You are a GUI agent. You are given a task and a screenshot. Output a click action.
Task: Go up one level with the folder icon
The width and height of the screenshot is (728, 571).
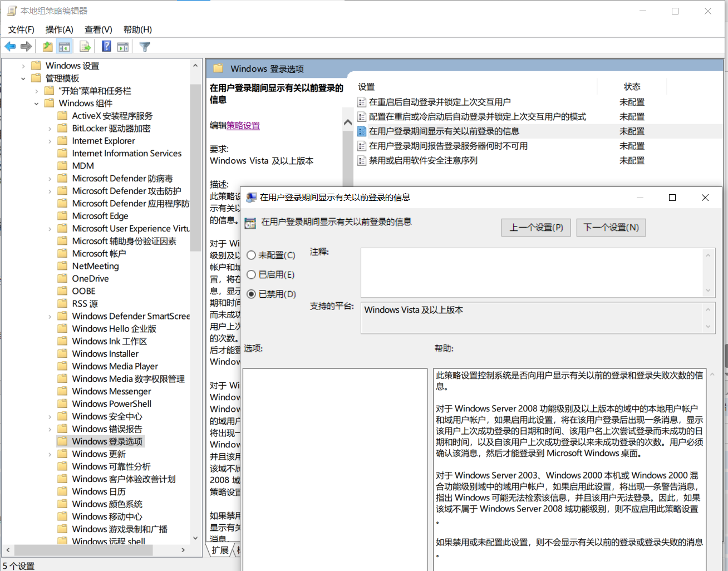[48, 47]
